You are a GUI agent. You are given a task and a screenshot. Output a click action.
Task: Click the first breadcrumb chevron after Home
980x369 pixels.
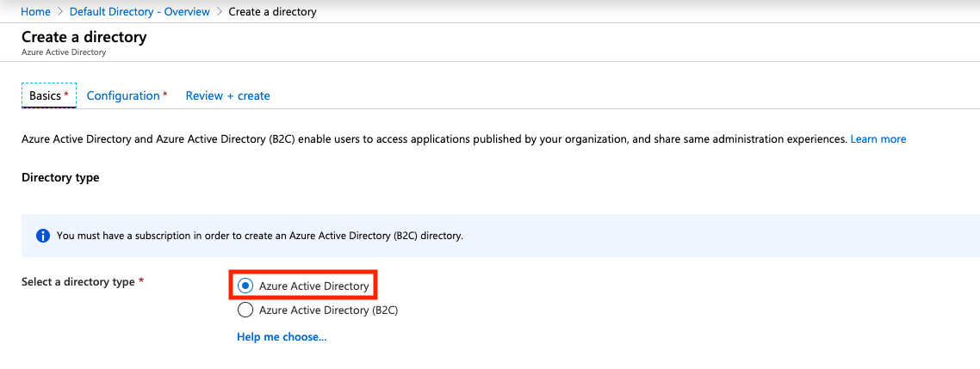coord(59,12)
